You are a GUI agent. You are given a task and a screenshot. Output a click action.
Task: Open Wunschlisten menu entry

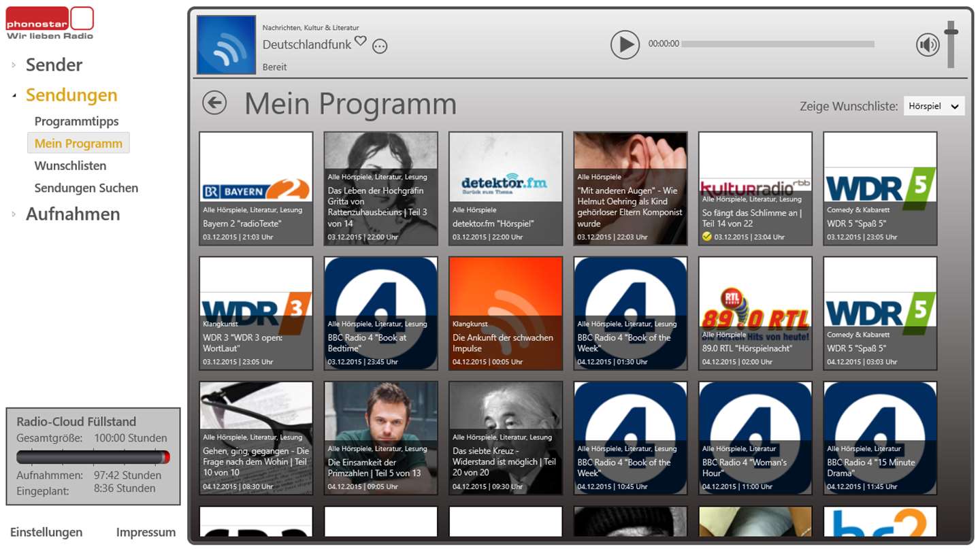point(71,165)
